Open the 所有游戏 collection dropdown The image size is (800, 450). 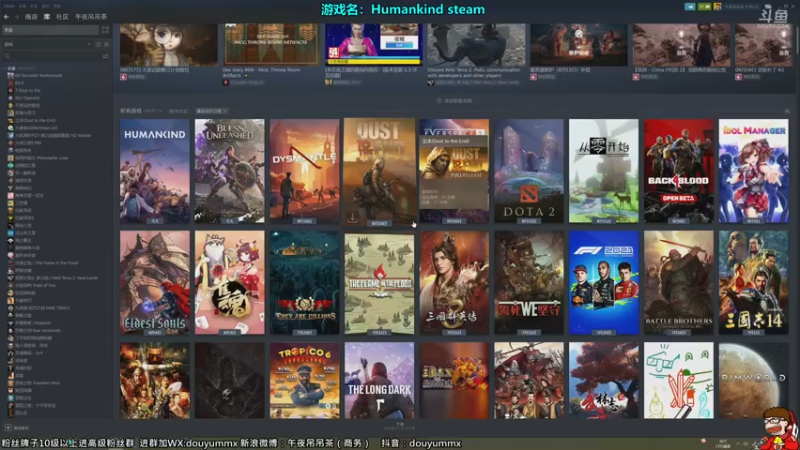140,111
